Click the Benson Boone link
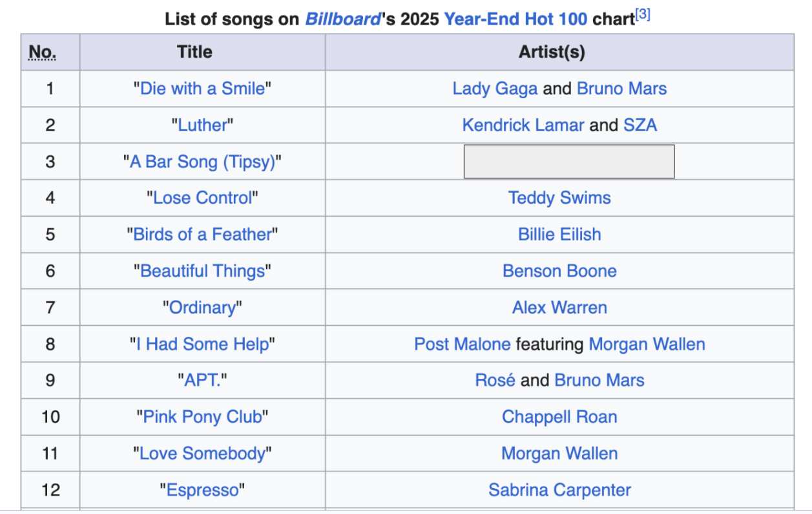This screenshot has height=514, width=812. (559, 271)
